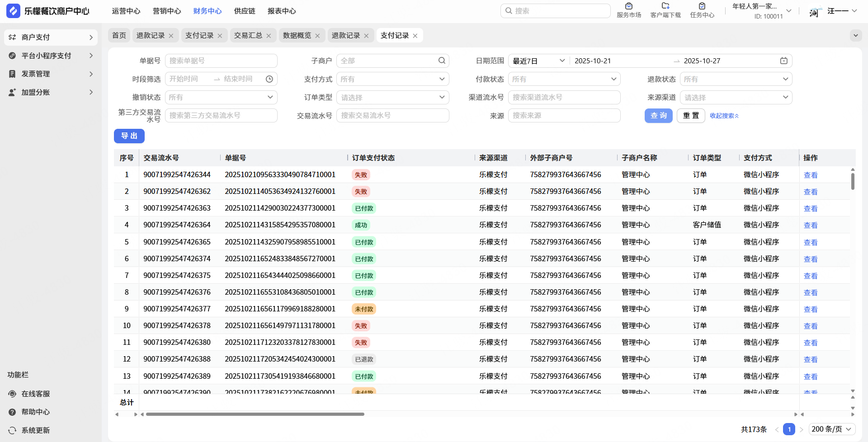Close the Data Overview (数据概览) tab
The height and width of the screenshot is (442, 868).
317,36
